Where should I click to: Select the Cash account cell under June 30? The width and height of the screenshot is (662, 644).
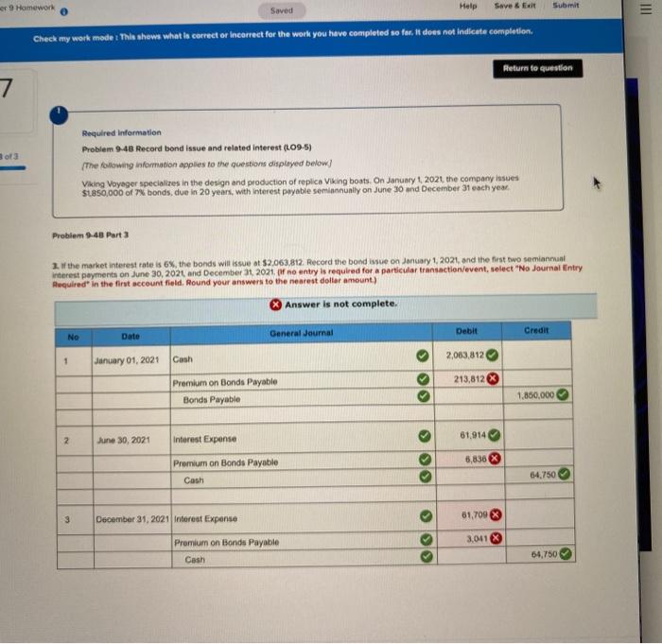coord(304,480)
